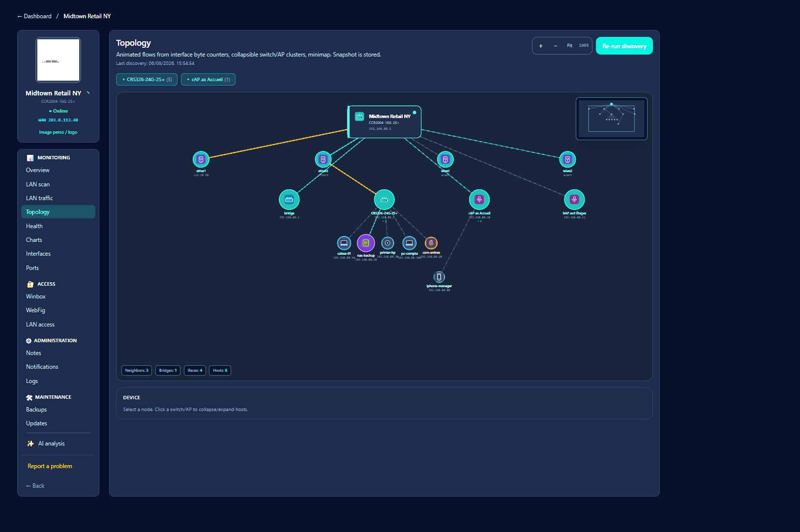The width and height of the screenshot is (800, 532).
Task: Click the Administration section gear icon
Action: click(29, 341)
